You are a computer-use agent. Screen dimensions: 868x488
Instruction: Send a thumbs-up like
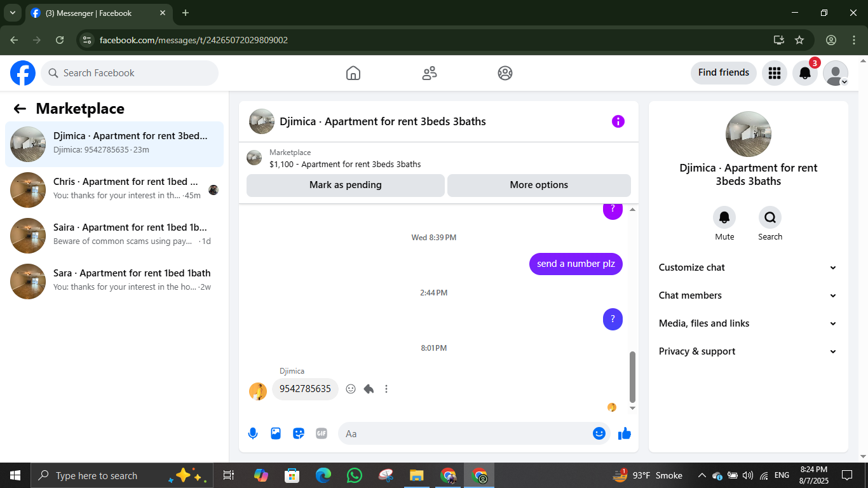(625, 433)
